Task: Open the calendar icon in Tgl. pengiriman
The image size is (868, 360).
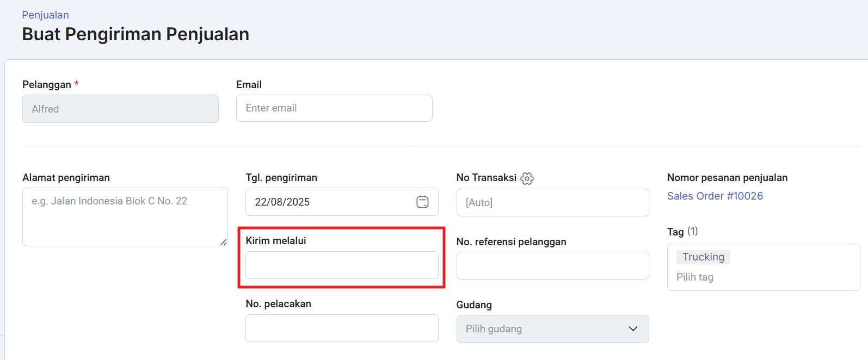Action: click(x=422, y=202)
